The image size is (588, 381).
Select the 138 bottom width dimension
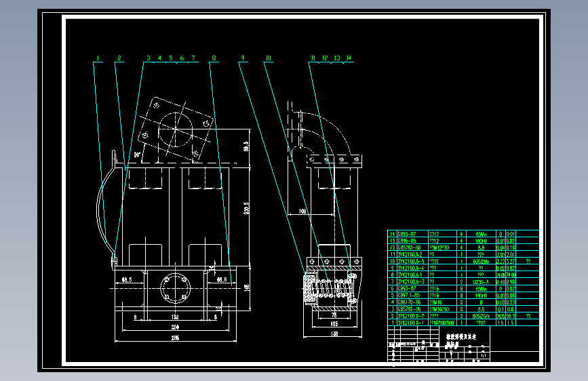coord(334,334)
